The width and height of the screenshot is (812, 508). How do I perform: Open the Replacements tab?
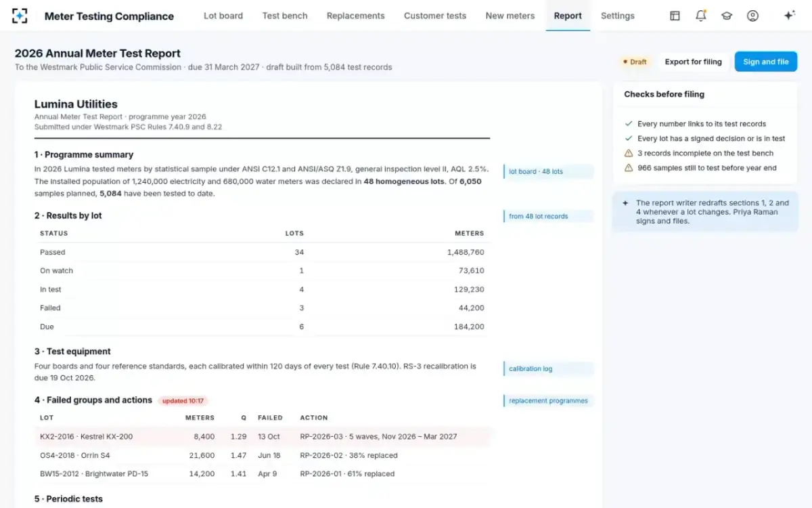point(355,16)
